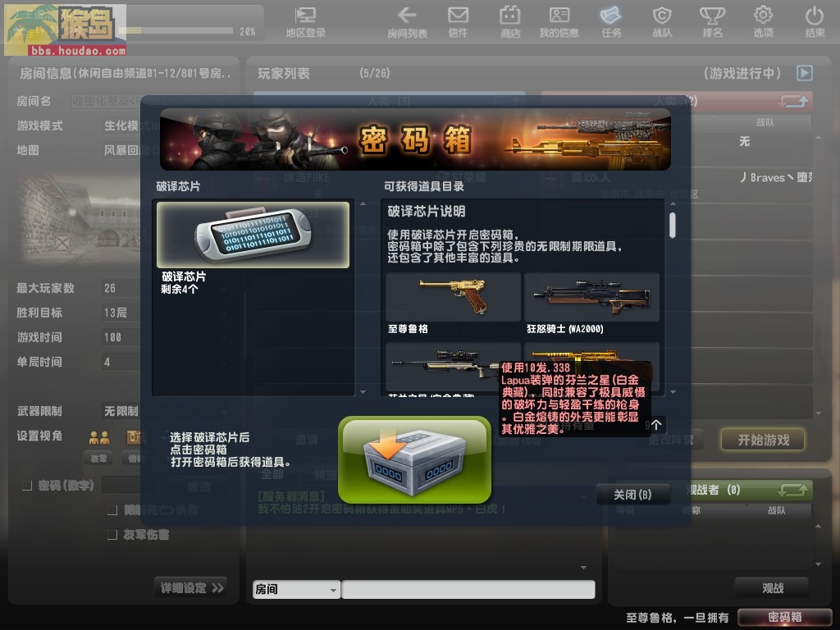Toggle the 友军伤害 friendly fire checkbox
The width and height of the screenshot is (840, 630).
pos(112,534)
